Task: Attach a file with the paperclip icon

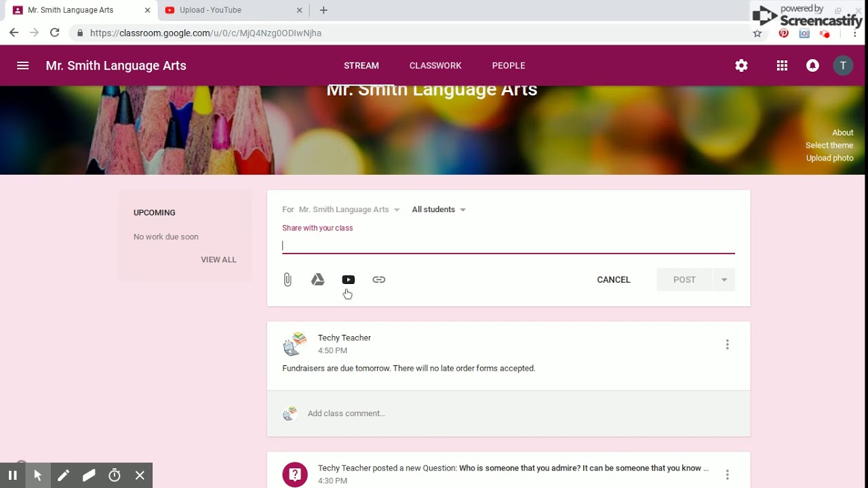Action: tap(288, 279)
